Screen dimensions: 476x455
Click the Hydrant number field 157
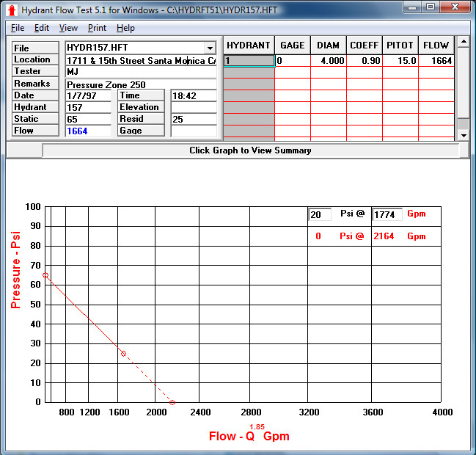88,107
